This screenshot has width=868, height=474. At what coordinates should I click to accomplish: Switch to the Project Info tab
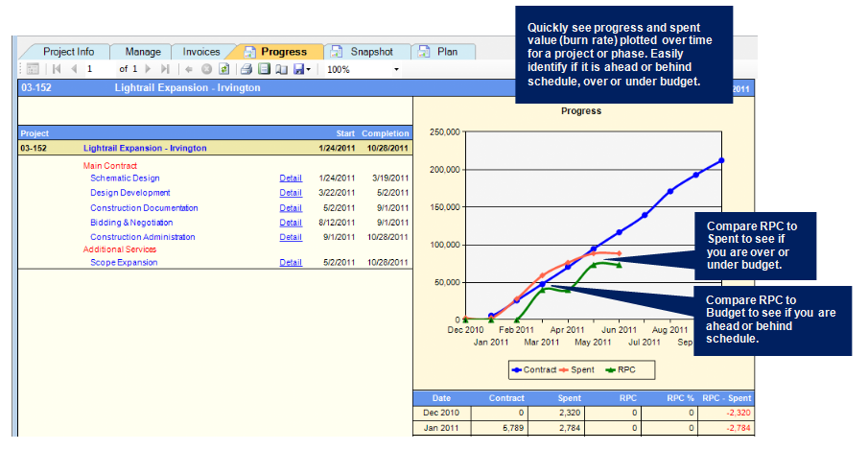[67, 52]
